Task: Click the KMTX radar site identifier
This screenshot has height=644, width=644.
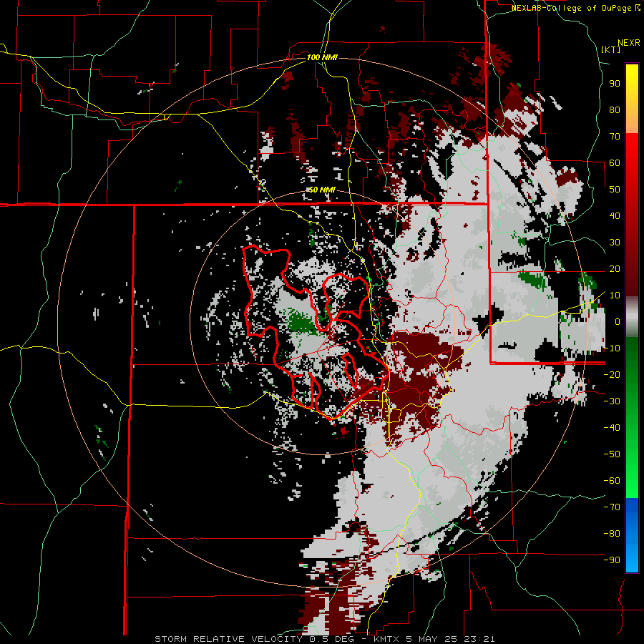Action: click(388, 639)
